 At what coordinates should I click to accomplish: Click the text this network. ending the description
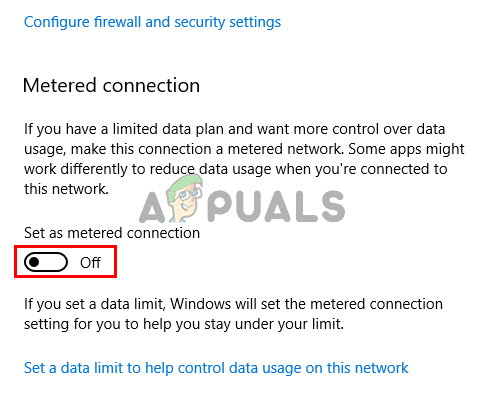pyautogui.click(x=66, y=189)
